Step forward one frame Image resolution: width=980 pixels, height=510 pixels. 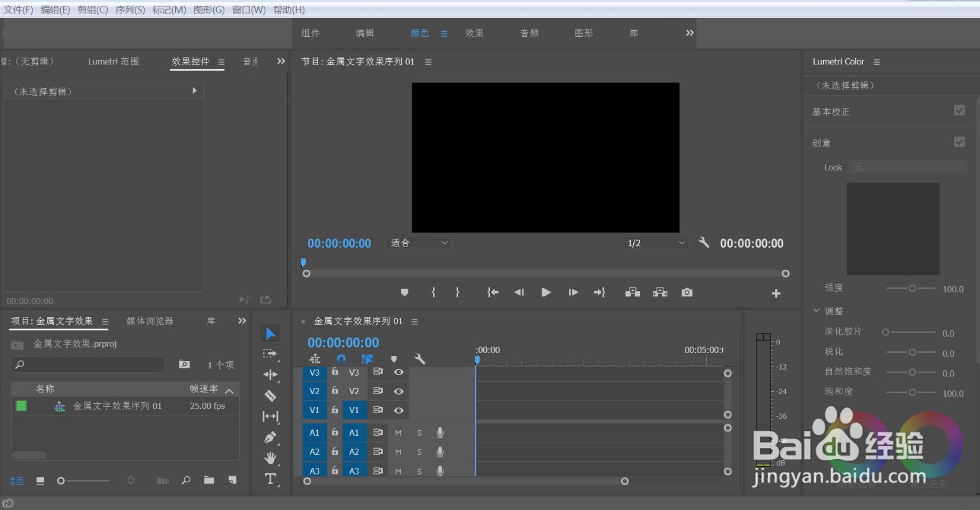(x=573, y=292)
